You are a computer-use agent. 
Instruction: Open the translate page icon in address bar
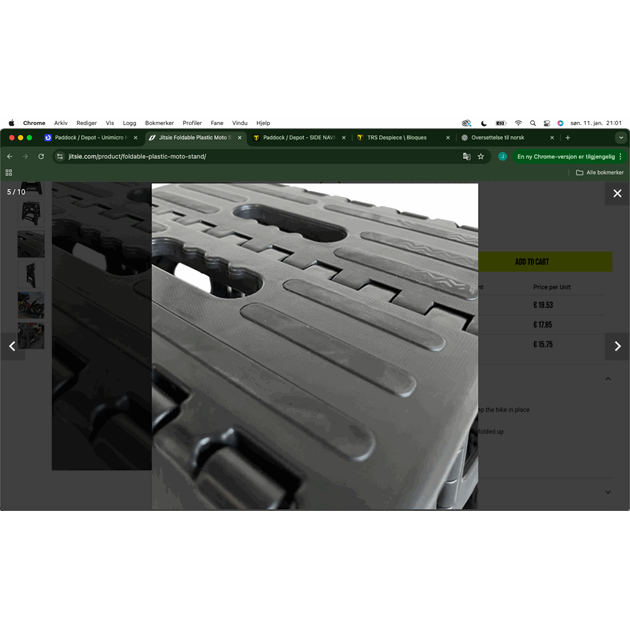click(466, 156)
